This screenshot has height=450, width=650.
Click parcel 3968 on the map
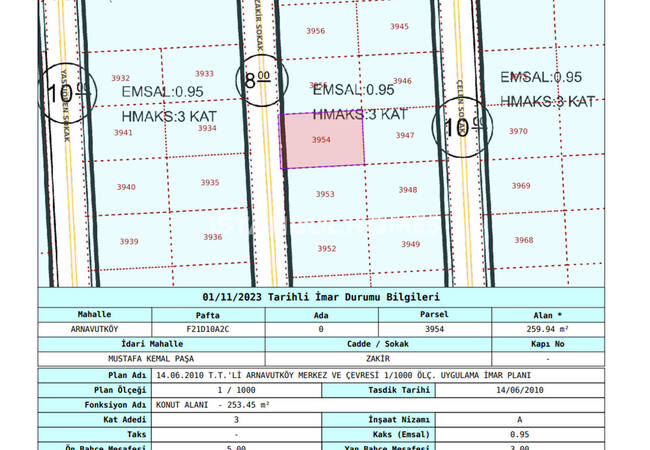[x=524, y=240]
